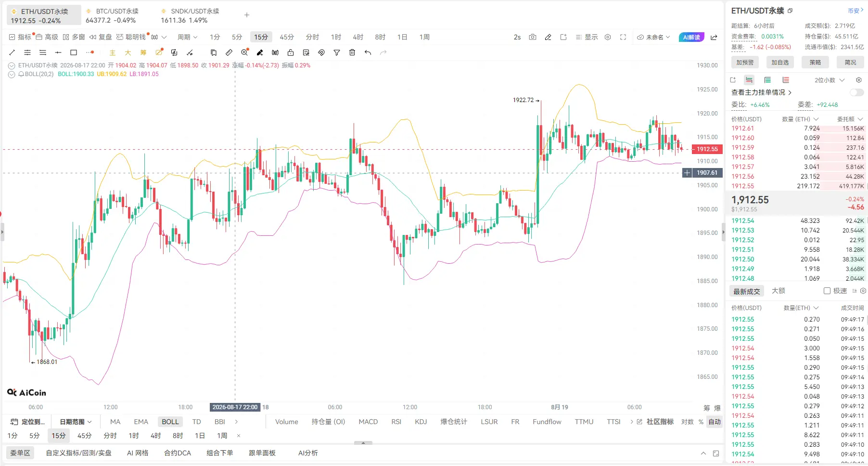Click the magnifier zoom tool icon
The image size is (868, 466).
[x=244, y=52]
